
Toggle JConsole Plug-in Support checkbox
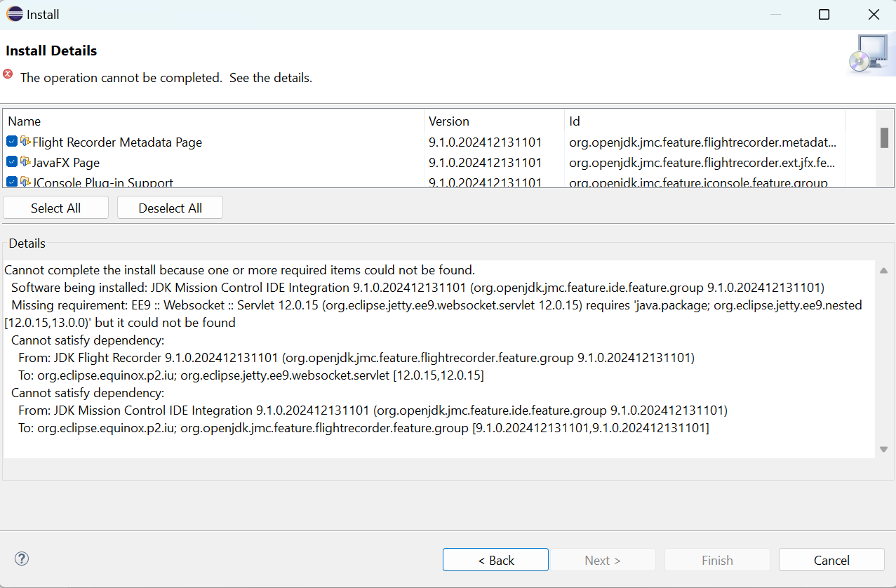pyautogui.click(x=12, y=182)
